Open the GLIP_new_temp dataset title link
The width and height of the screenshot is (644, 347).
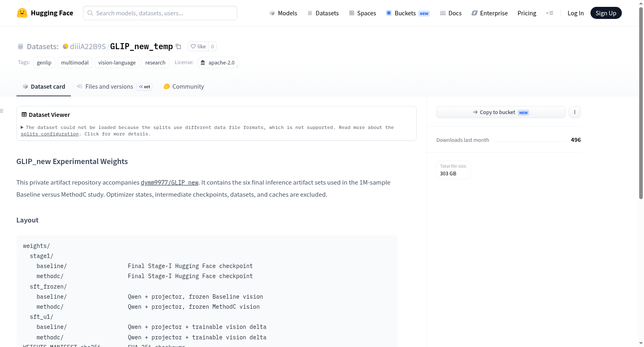pyautogui.click(x=141, y=46)
